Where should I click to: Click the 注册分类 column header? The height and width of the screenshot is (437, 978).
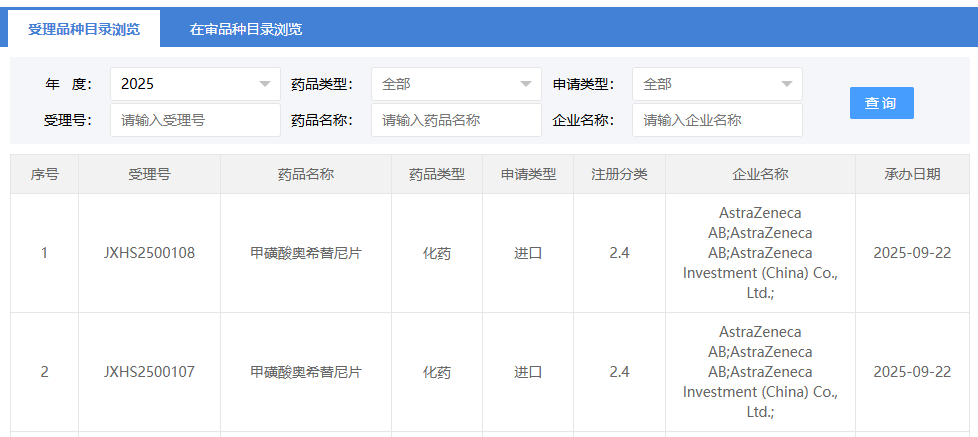(x=619, y=174)
